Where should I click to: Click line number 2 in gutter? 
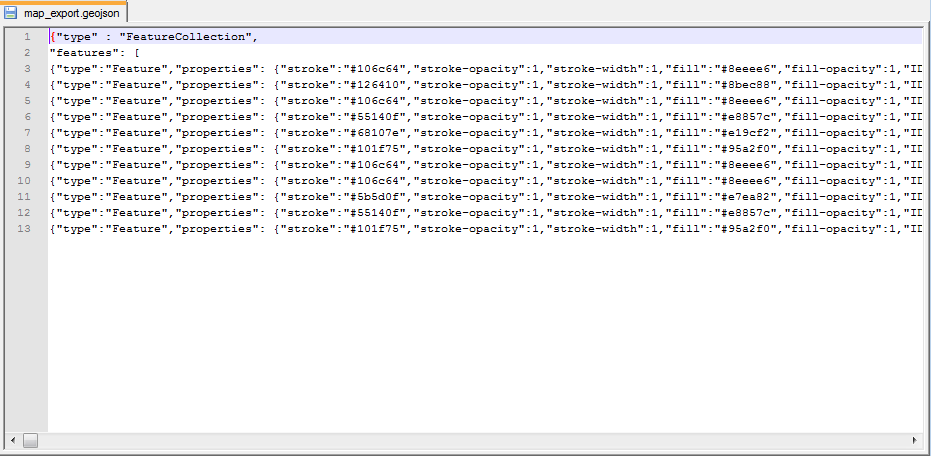pos(27,53)
